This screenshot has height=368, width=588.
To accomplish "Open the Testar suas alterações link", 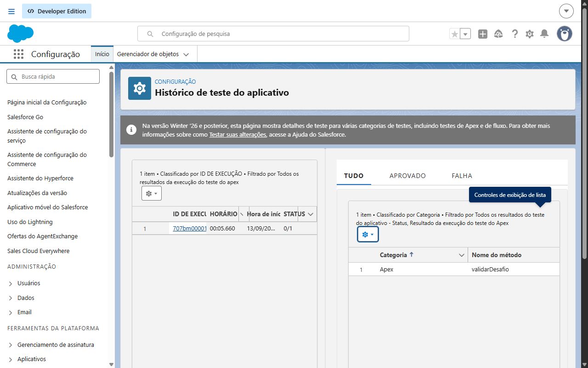I will pos(237,135).
